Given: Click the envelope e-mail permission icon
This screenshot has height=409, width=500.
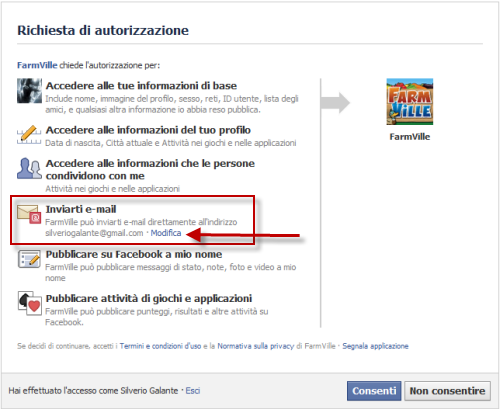Looking at the screenshot, I should 29,214.
